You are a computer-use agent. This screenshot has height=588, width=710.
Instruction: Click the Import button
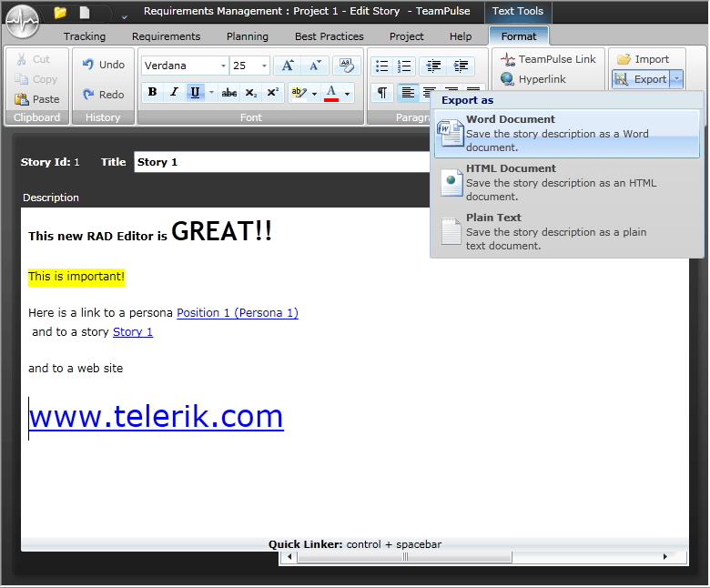(643, 59)
